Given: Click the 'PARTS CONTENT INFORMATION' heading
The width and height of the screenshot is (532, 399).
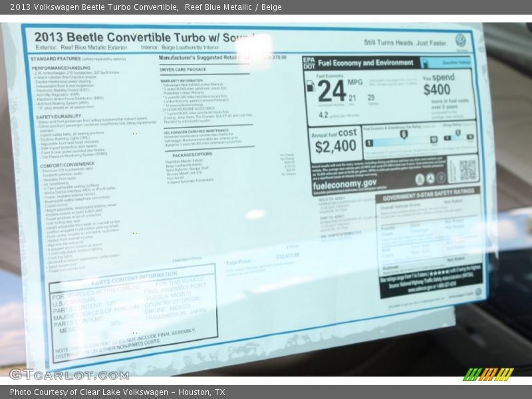Looking at the screenshot, I should 134,278.
